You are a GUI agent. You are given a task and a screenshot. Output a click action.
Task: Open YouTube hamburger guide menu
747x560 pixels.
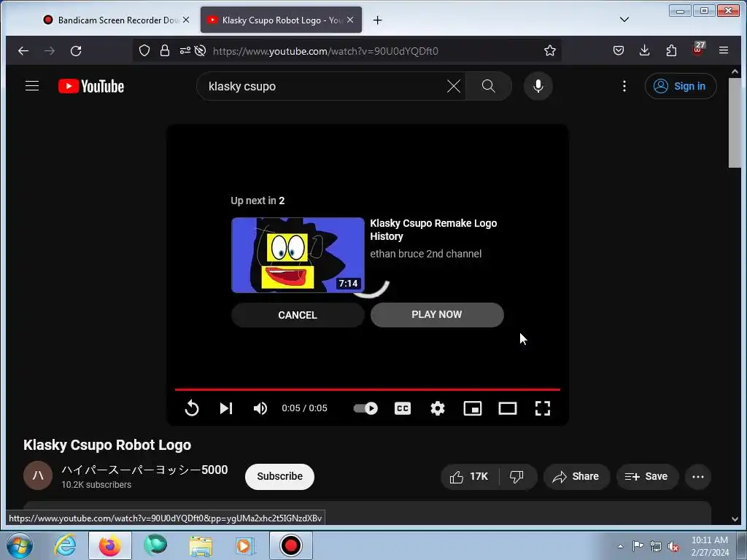tap(32, 86)
